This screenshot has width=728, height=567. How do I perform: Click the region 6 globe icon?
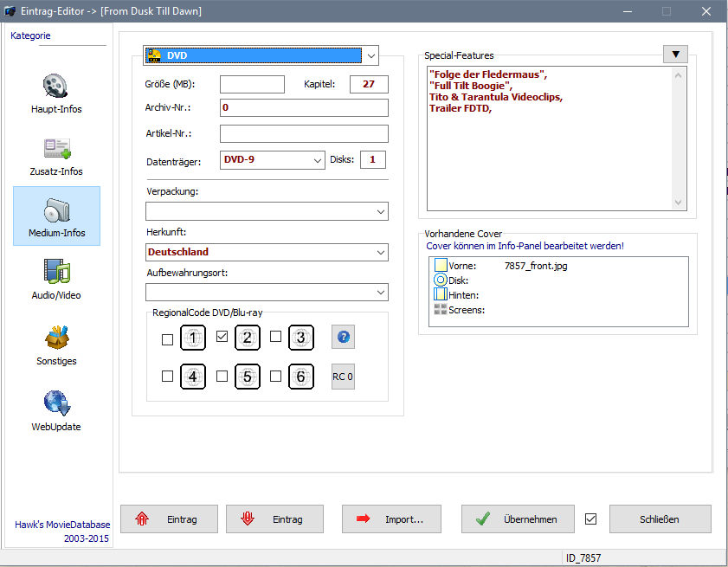[x=301, y=377]
